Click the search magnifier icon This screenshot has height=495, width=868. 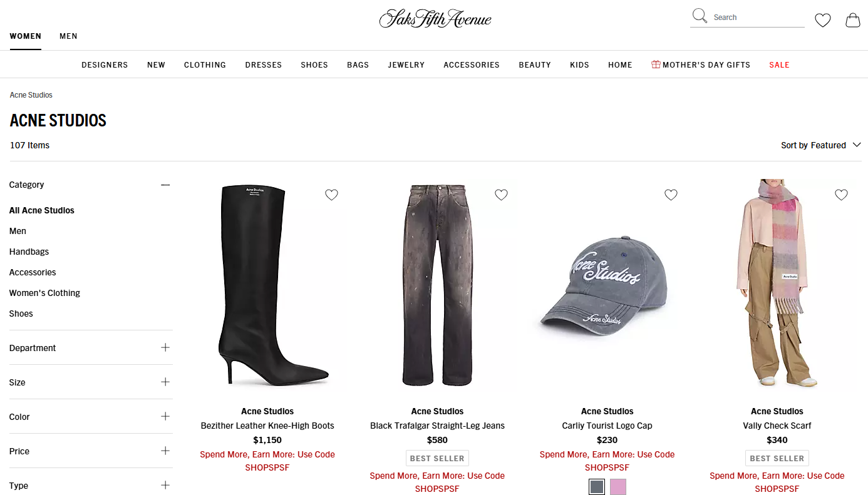coord(699,16)
